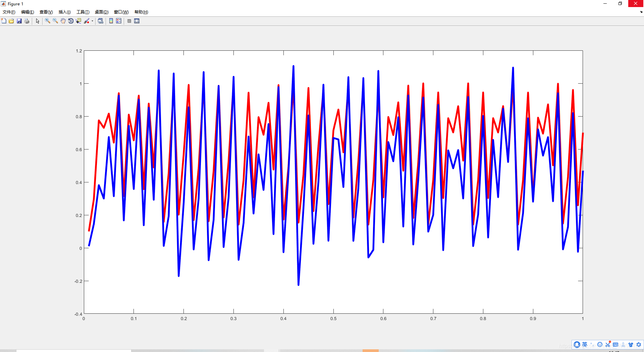644x352 pixels.
Task: Save the figure with floppy disk icon
Action: pos(19,21)
